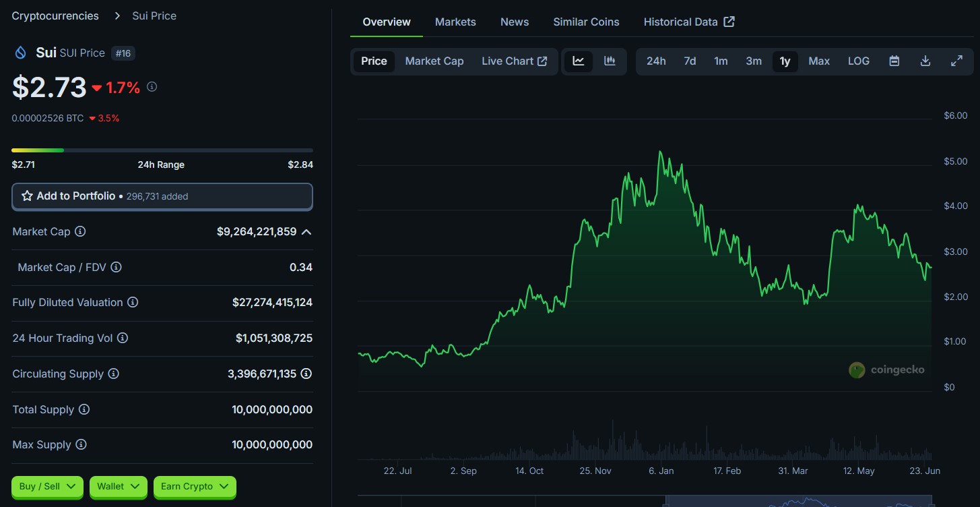Open the Wallet dropdown
Screen dimensions: 980x507
tap(118, 486)
